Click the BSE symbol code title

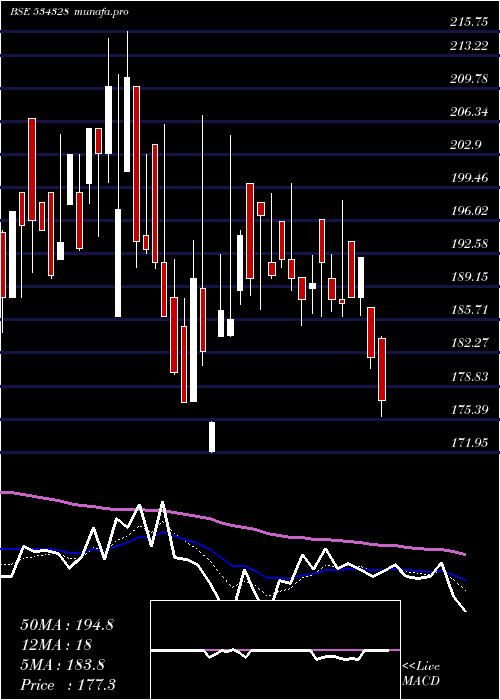pyautogui.click(x=39, y=12)
